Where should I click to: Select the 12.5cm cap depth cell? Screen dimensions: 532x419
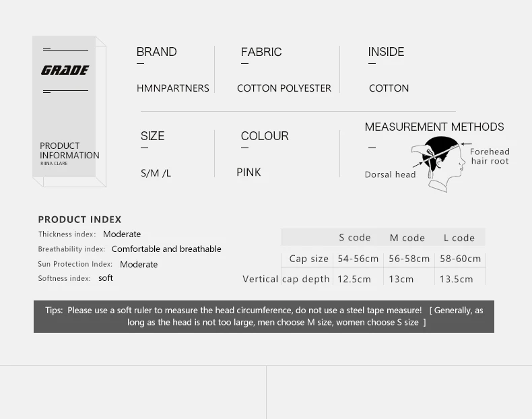354,279
